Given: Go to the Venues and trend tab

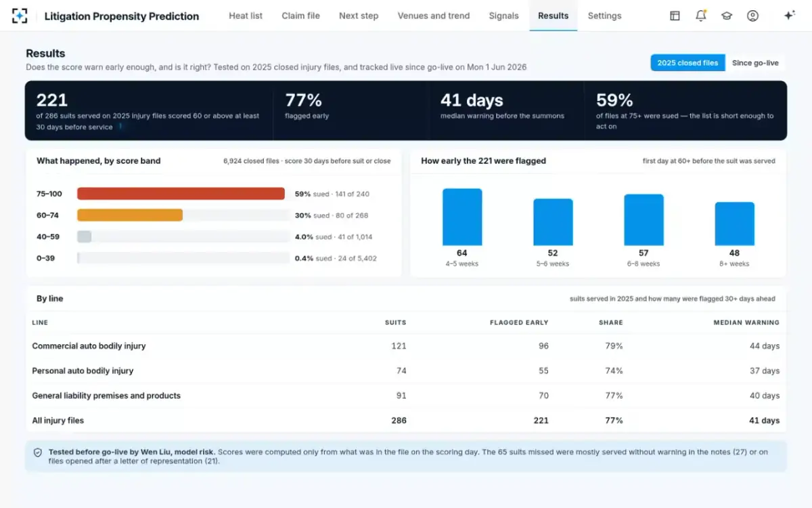Looking at the screenshot, I should 434,16.
